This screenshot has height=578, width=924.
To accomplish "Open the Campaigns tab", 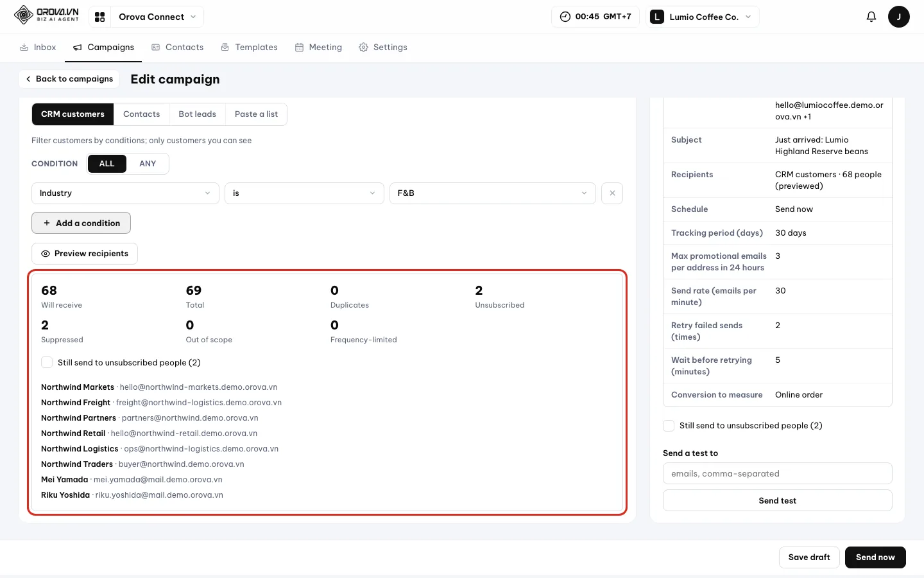I will click(x=103, y=48).
